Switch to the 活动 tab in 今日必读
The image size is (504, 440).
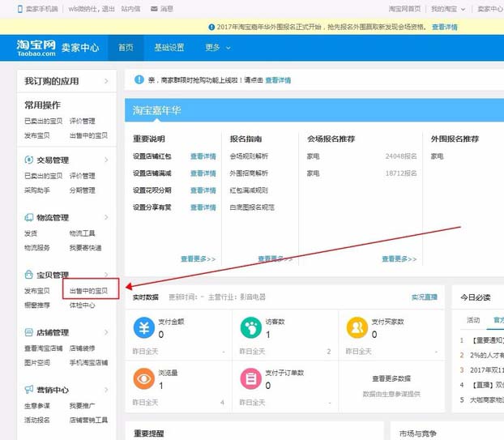coord(473,320)
